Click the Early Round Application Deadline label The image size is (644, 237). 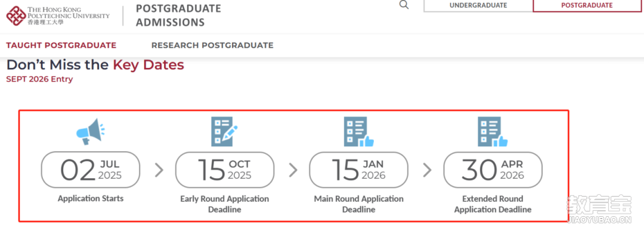point(225,204)
